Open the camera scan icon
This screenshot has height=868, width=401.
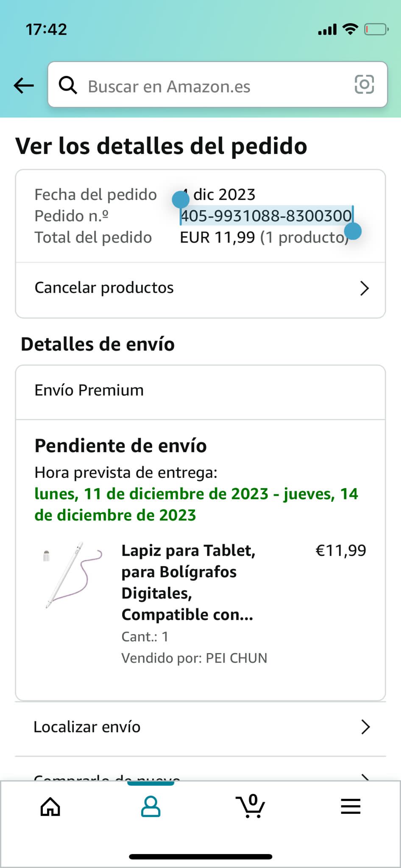pos(364,84)
